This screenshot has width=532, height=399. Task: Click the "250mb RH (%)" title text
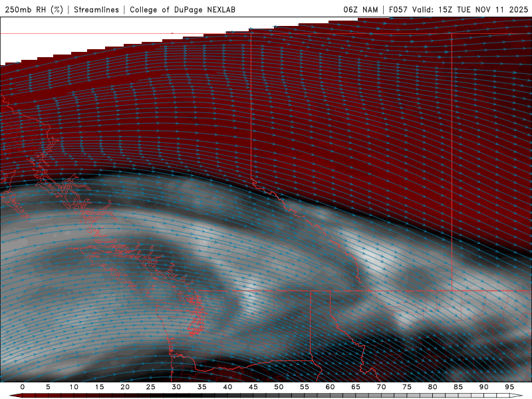[34, 9]
